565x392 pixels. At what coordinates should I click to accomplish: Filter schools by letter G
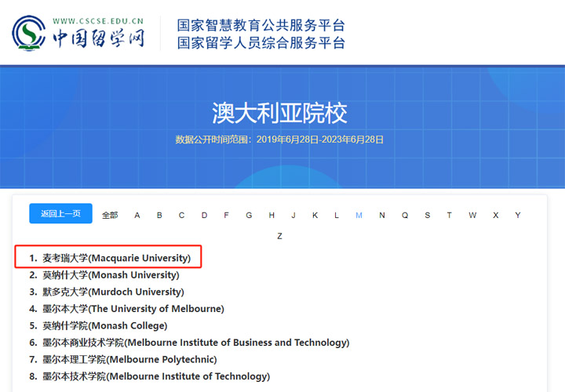click(249, 216)
